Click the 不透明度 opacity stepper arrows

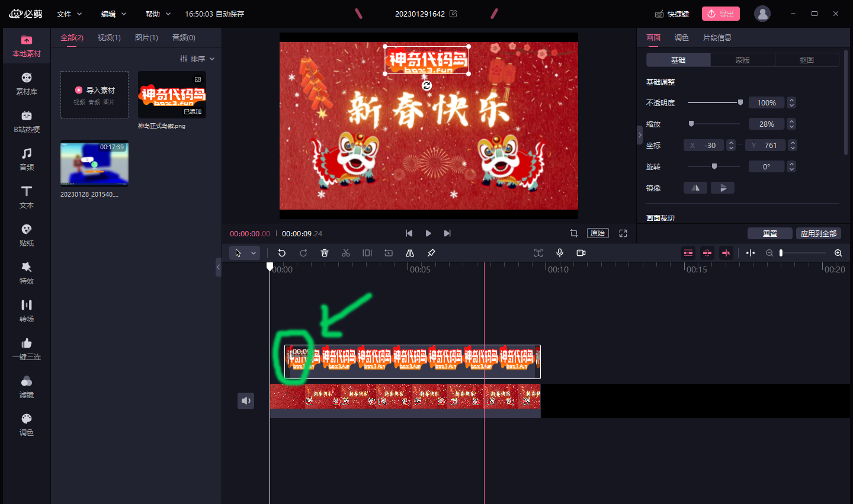[791, 102]
